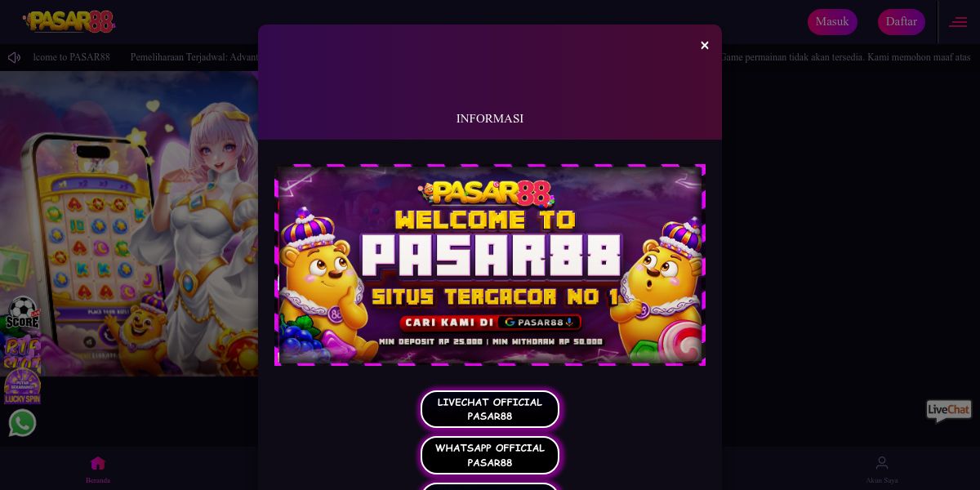Viewport: 980px width, 490px height.
Task: Click the PASAR88 logo in the header
Action: (x=69, y=21)
